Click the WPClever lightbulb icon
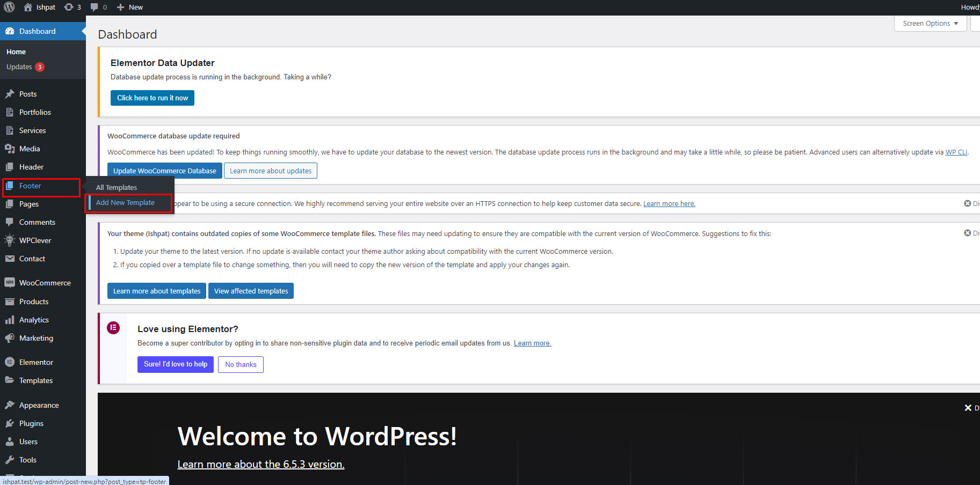The image size is (980, 485). [x=10, y=240]
